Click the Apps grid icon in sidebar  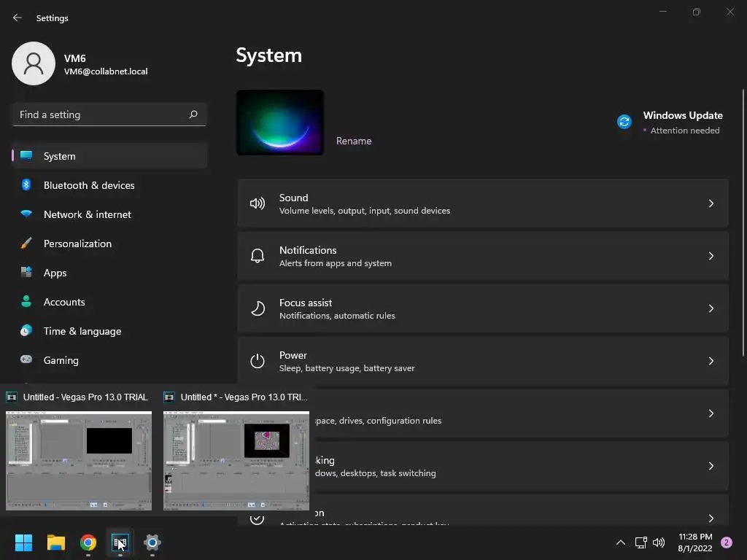click(26, 272)
